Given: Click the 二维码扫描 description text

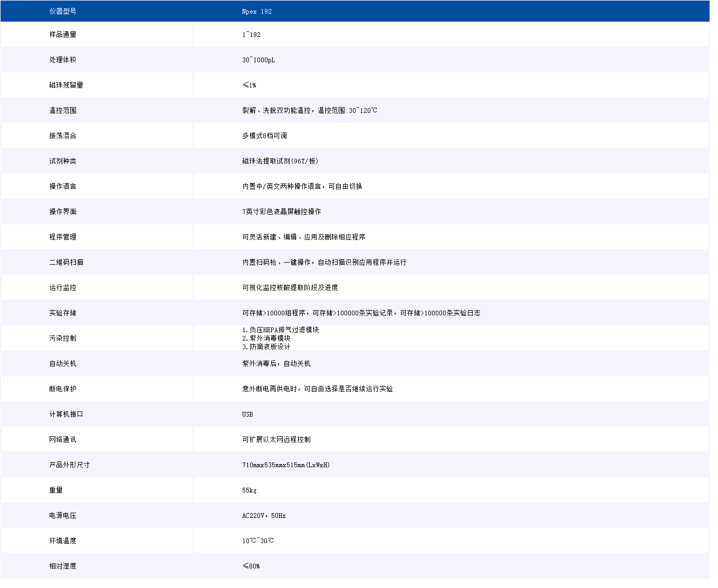Looking at the screenshot, I should 324,262.
